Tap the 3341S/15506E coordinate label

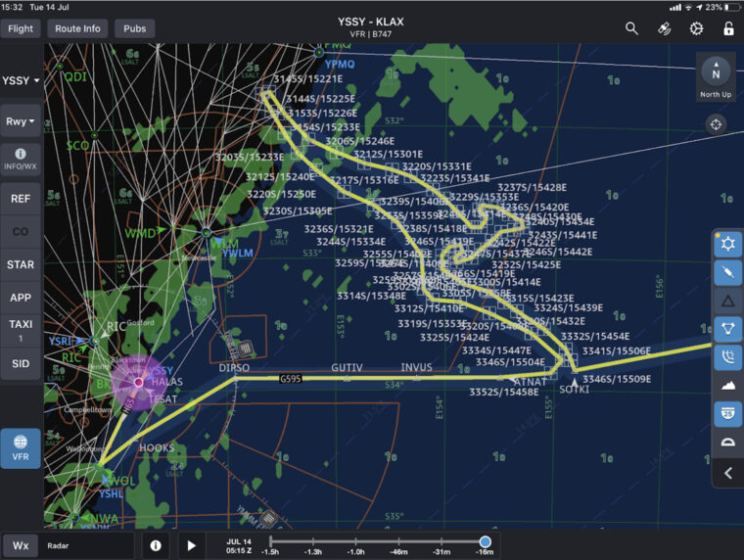click(x=617, y=350)
